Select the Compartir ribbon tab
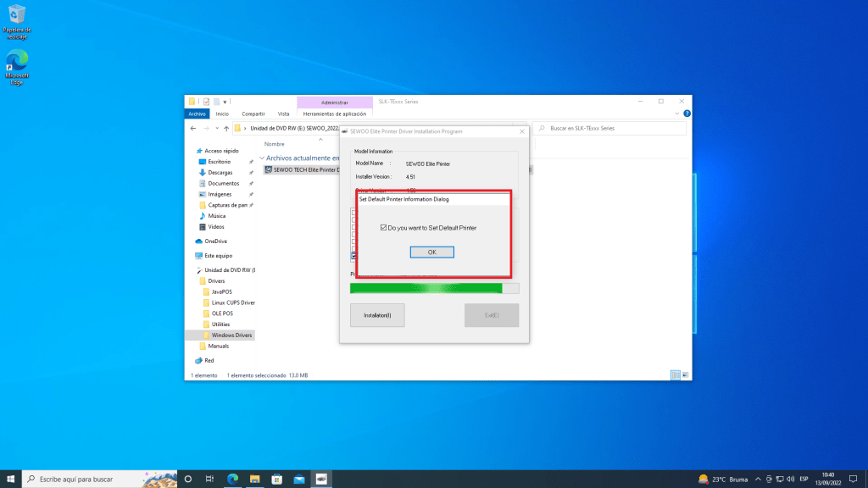 coord(253,114)
